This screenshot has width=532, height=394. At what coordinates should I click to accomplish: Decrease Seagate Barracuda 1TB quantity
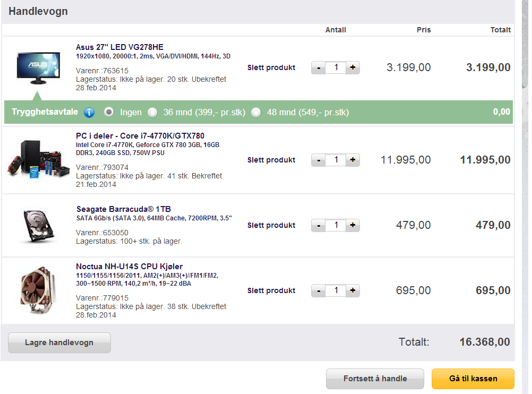(x=318, y=225)
